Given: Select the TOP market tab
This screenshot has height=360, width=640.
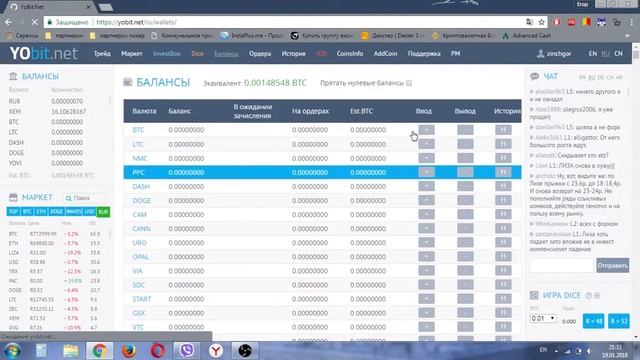Looking at the screenshot, I should [x=13, y=211].
